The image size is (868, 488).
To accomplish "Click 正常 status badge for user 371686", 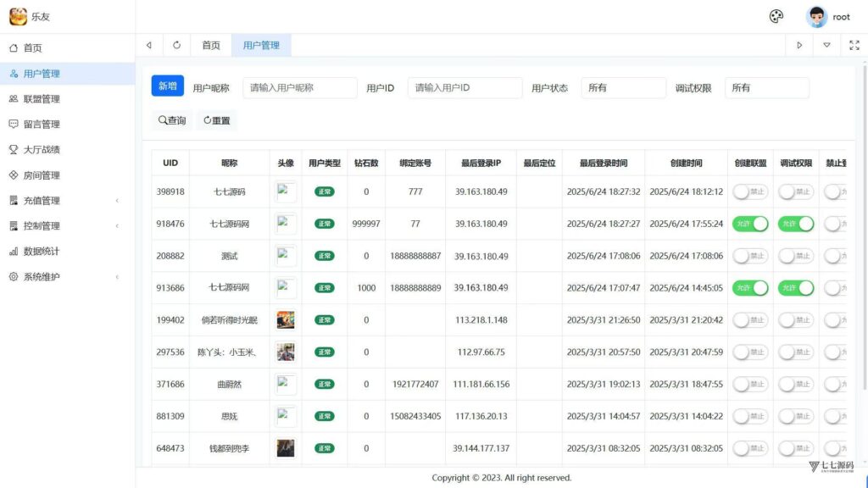I will click(325, 384).
